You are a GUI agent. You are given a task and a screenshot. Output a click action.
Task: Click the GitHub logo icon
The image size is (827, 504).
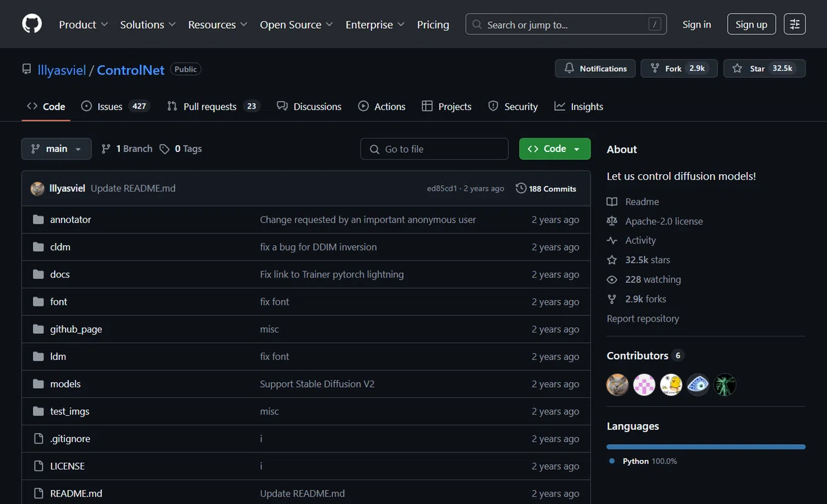[32, 24]
